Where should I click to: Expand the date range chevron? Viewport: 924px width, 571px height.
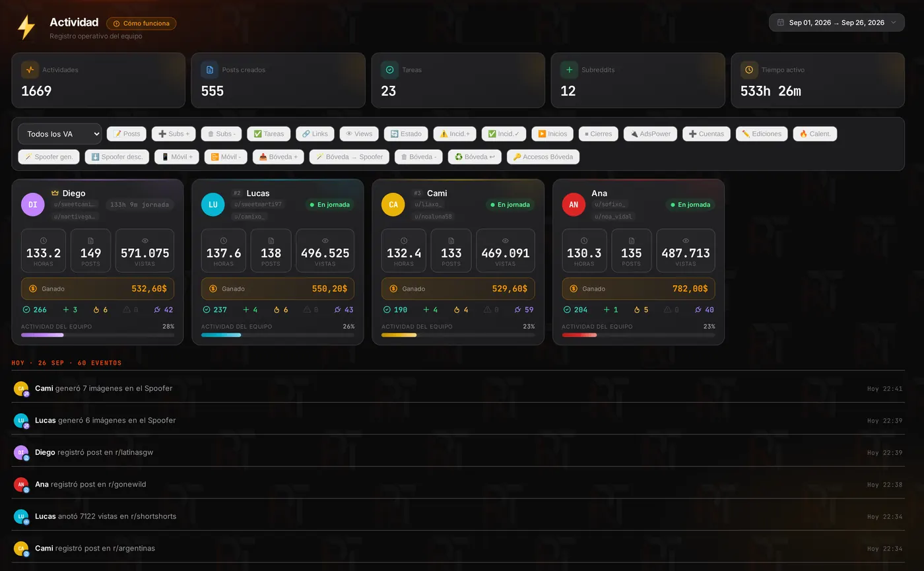(894, 22)
